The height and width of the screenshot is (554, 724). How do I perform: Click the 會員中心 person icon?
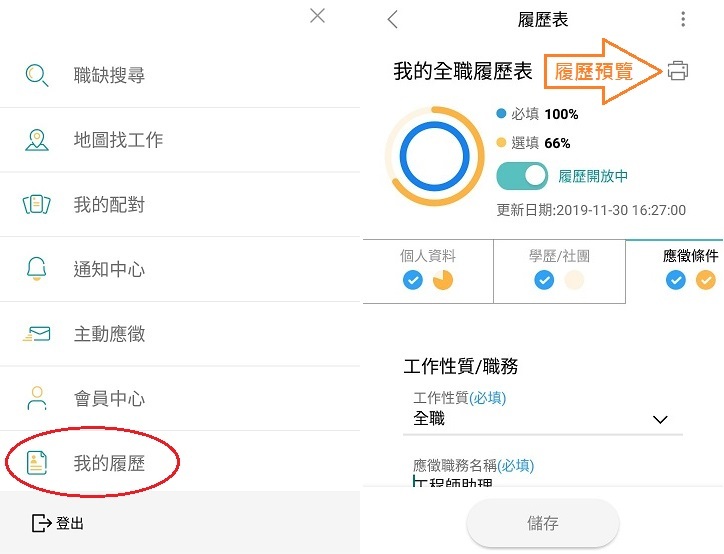tap(37, 398)
